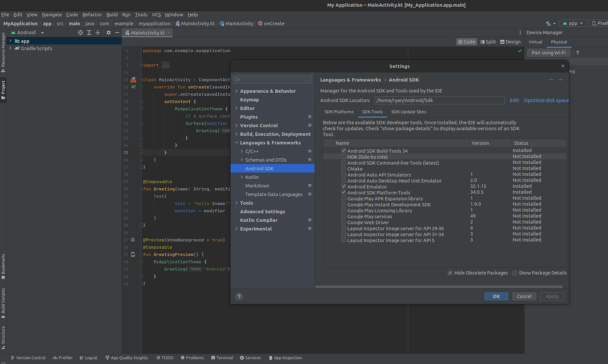Click the Android SDK Location field
The image size is (608, 364).
pyautogui.click(x=439, y=100)
